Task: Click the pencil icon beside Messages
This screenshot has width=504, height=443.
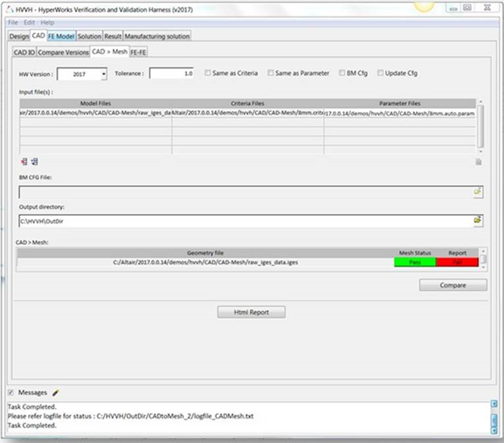Action: [56, 392]
